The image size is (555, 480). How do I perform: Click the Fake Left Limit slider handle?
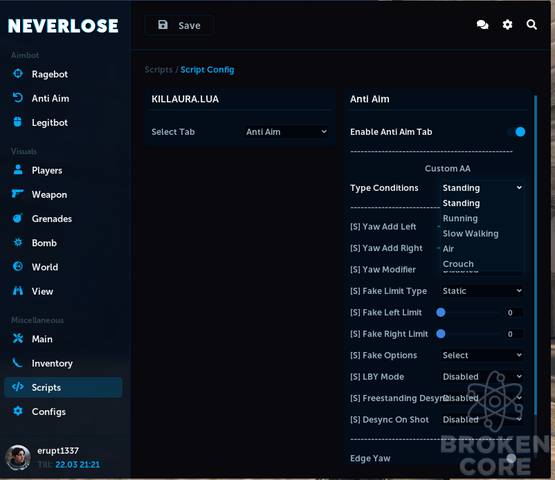441,312
